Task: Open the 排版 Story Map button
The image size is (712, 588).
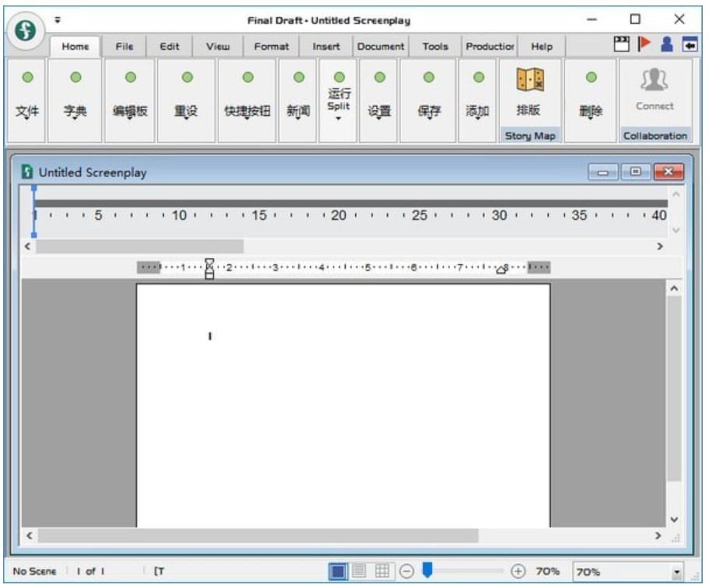Action: point(530,93)
